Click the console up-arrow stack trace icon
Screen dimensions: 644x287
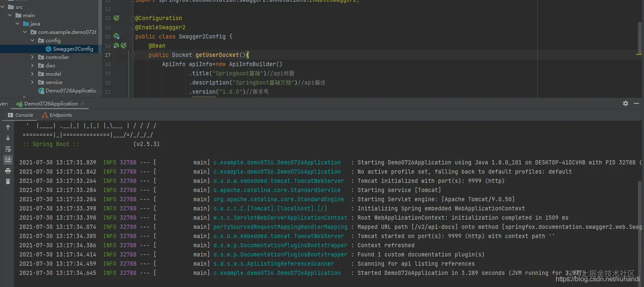coord(8,127)
